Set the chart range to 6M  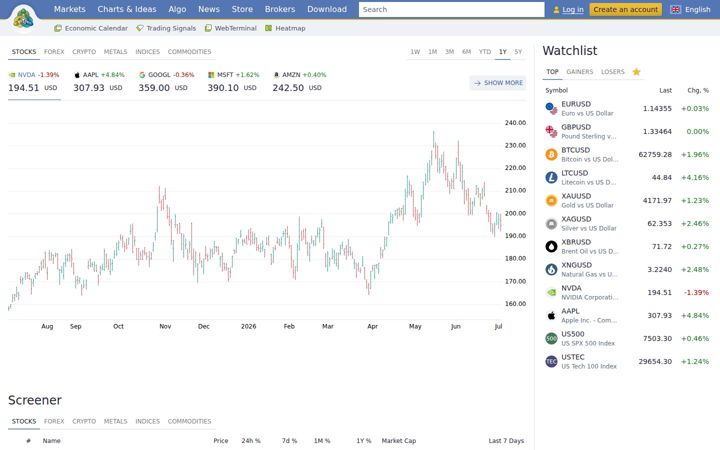coord(467,52)
